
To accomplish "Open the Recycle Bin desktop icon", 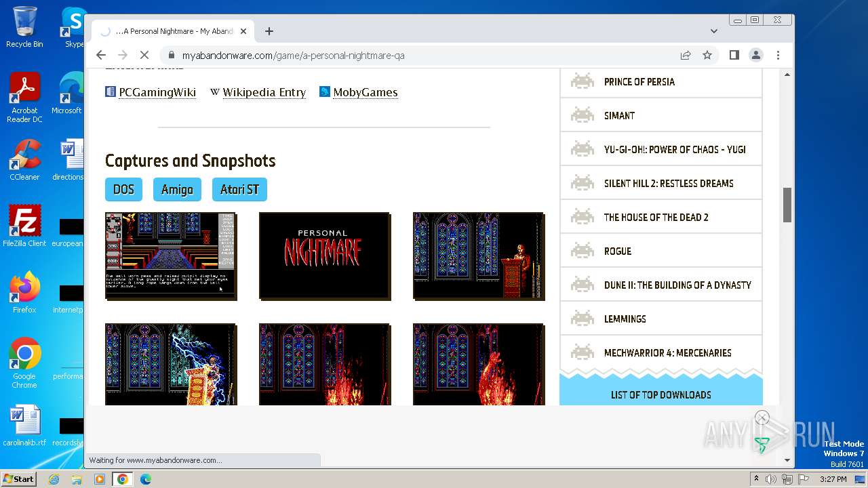I will (x=24, y=27).
